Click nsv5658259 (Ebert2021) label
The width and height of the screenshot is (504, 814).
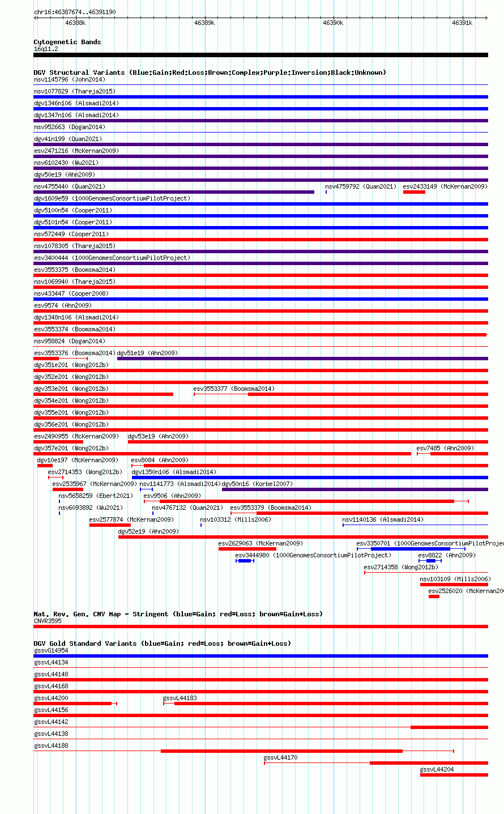tap(96, 496)
